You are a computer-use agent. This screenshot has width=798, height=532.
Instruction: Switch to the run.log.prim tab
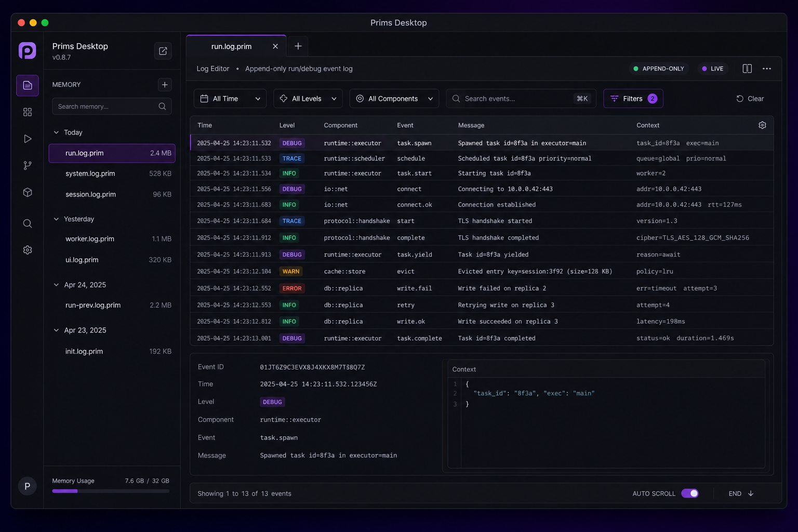(236, 46)
